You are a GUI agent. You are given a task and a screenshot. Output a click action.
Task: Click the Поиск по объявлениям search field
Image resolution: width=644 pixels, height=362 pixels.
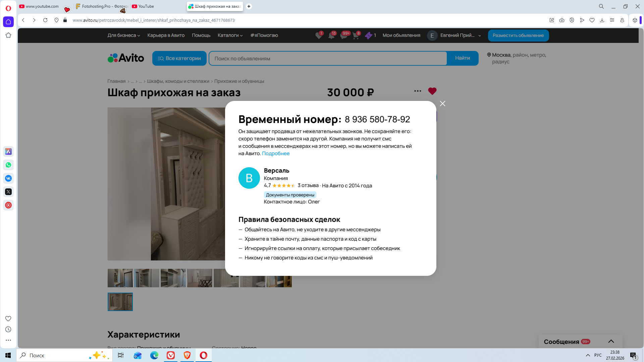[328, 59]
